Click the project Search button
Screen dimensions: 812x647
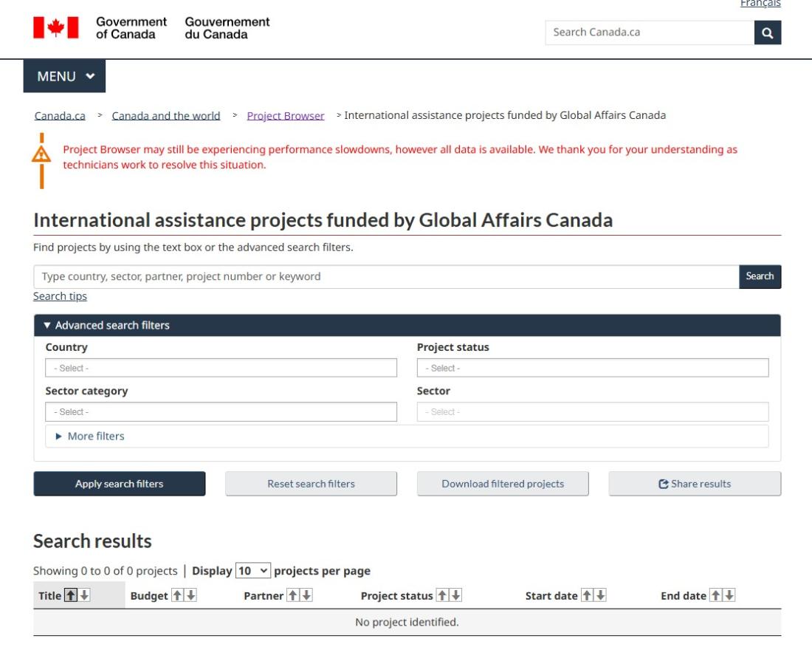tap(760, 277)
